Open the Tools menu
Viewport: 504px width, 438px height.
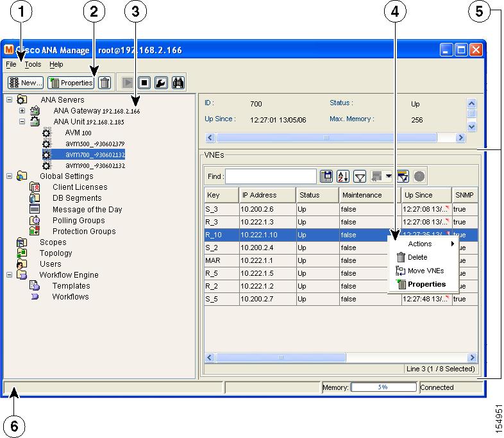click(33, 64)
